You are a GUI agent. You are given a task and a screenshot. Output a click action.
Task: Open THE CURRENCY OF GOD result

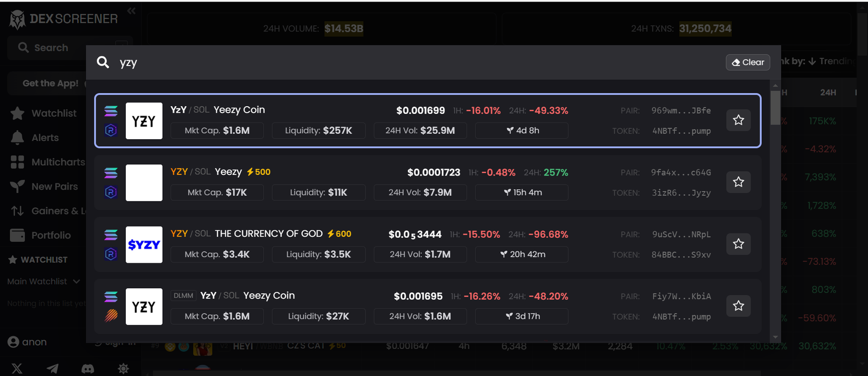[427, 244]
